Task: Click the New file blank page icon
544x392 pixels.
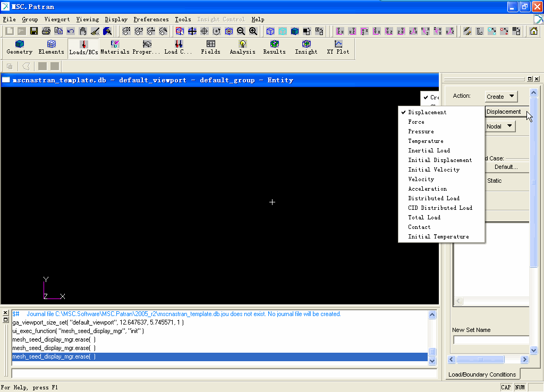Action: [x=10, y=31]
